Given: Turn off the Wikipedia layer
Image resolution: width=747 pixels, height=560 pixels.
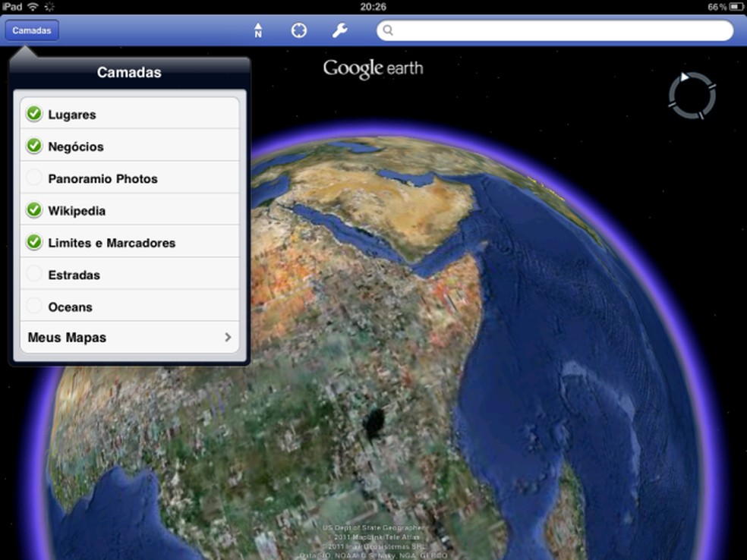Looking at the screenshot, I should (34, 209).
